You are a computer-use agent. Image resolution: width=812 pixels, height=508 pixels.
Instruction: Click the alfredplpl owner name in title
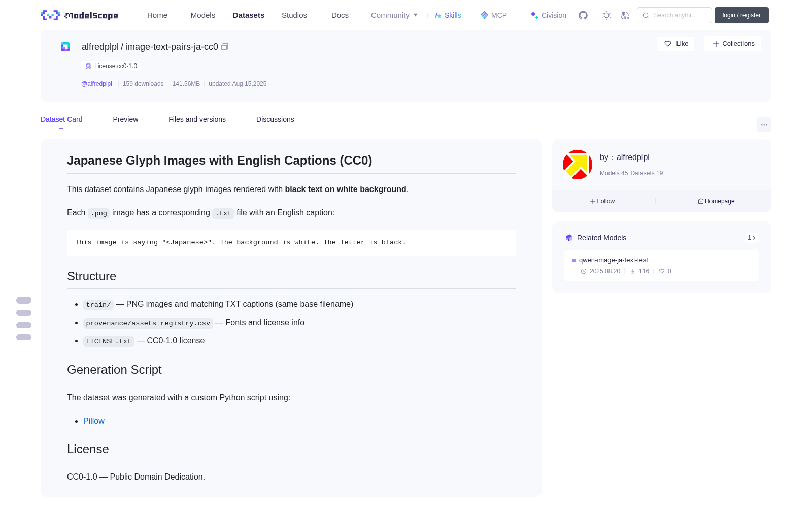[x=100, y=47]
